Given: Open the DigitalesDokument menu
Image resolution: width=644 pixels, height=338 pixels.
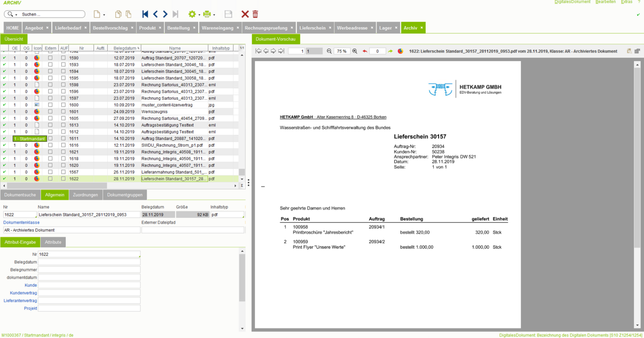Looking at the screenshot, I should pos(573,2).
